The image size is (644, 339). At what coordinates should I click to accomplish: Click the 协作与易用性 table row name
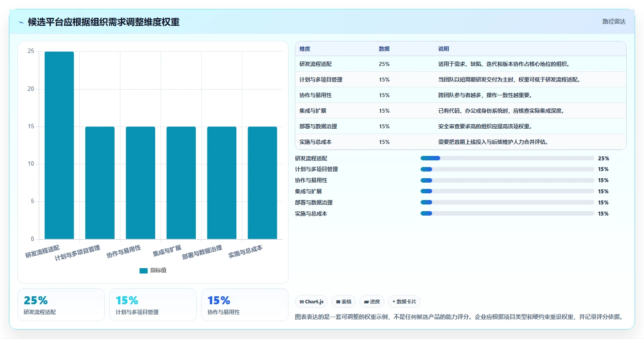point(316,95)
